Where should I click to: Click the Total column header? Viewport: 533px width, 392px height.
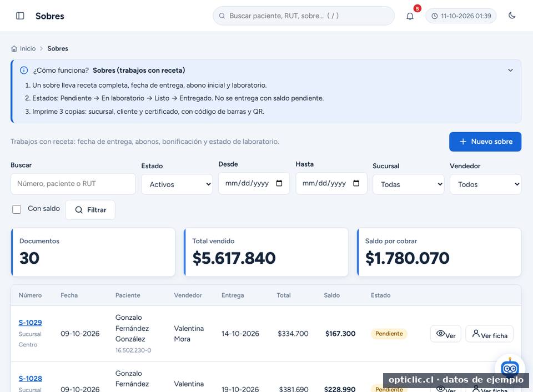[284, 295]
